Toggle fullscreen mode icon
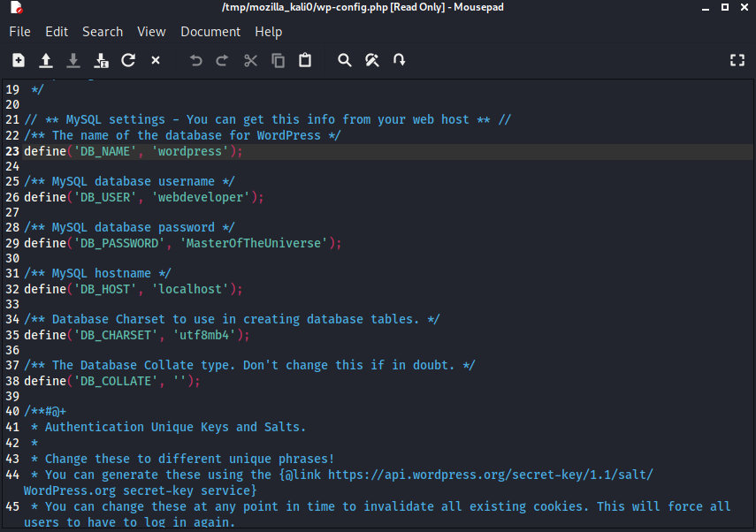The image size is (756, 532). tap(737, 60)
